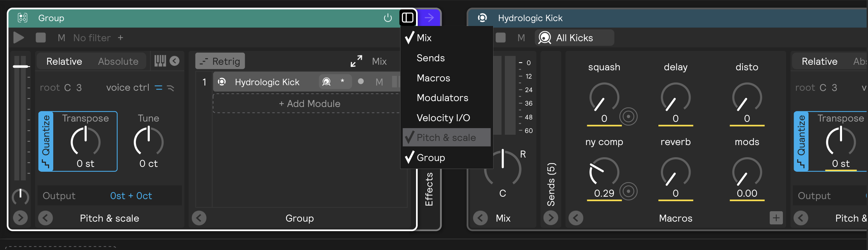
Task: Select the parallel voice ctrl icon
Action: (x=159, y=88)
